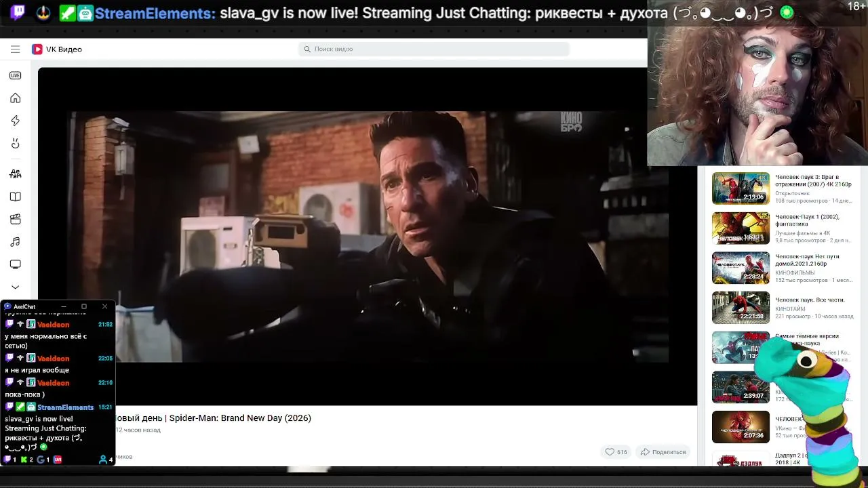The height and width of the screenshot is (488, 868).
Task: Click Kick viewer count icon in AxelChat footer
Action: click(24, 460)
